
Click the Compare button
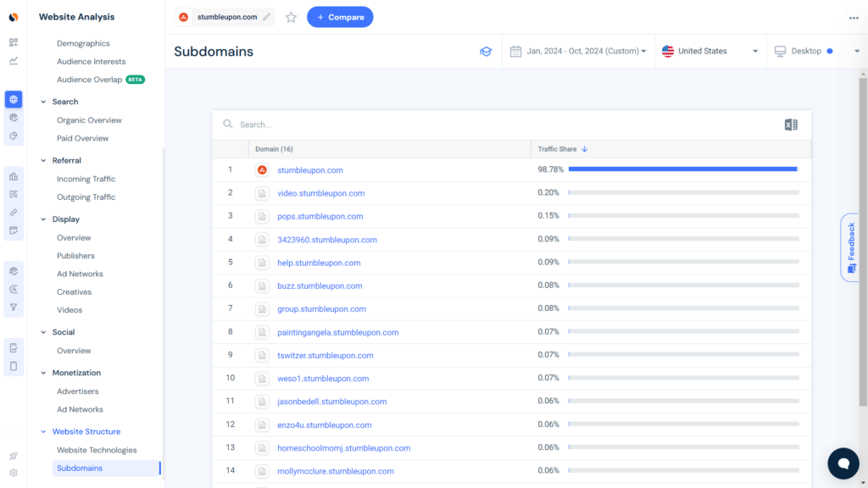pos(340,17)
